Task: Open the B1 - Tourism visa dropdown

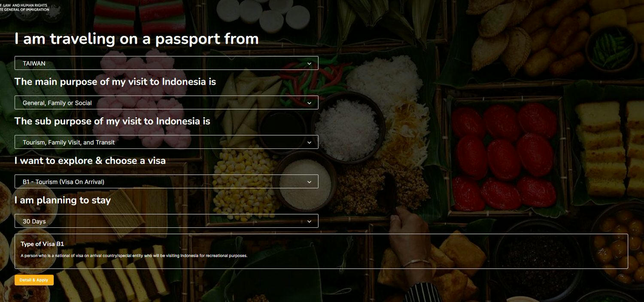Action: pos(167,181)
